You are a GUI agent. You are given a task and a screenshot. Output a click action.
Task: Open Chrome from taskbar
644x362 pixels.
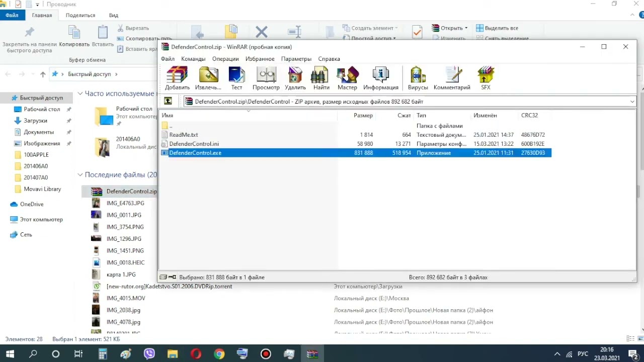(x=219, y=354)
